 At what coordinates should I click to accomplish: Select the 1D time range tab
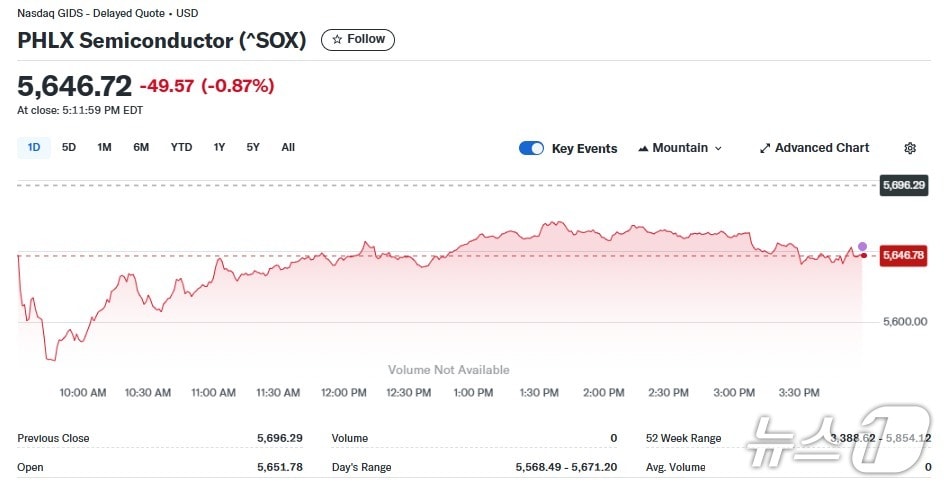34,147
